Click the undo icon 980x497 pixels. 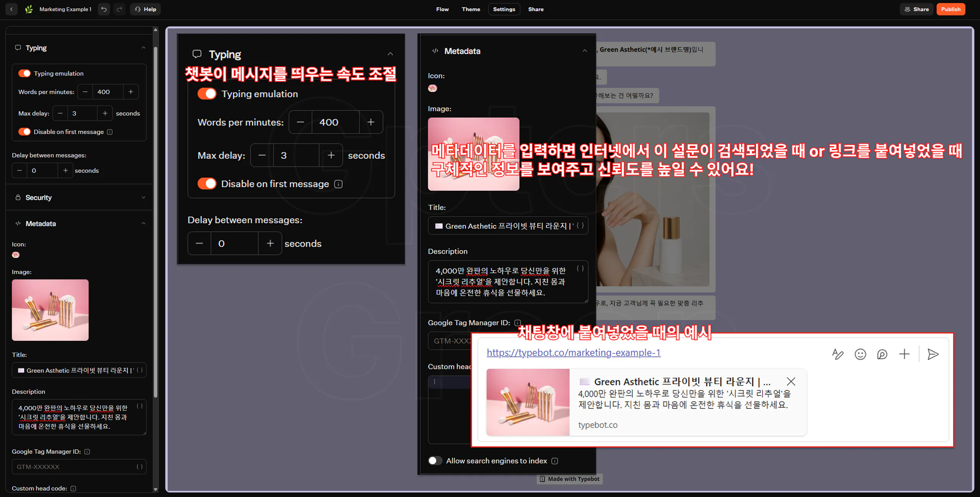click(104, 9)
